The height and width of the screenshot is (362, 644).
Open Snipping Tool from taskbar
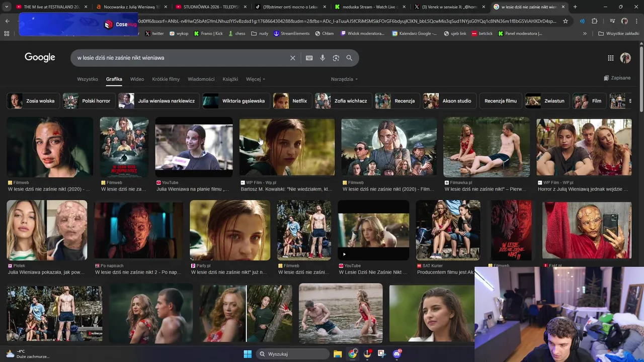pos(382,354)
